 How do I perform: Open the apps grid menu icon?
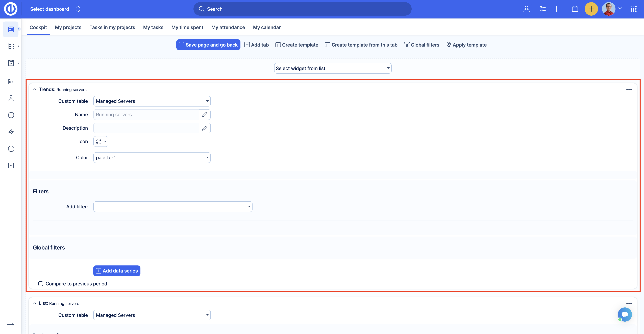click(633, 9)
